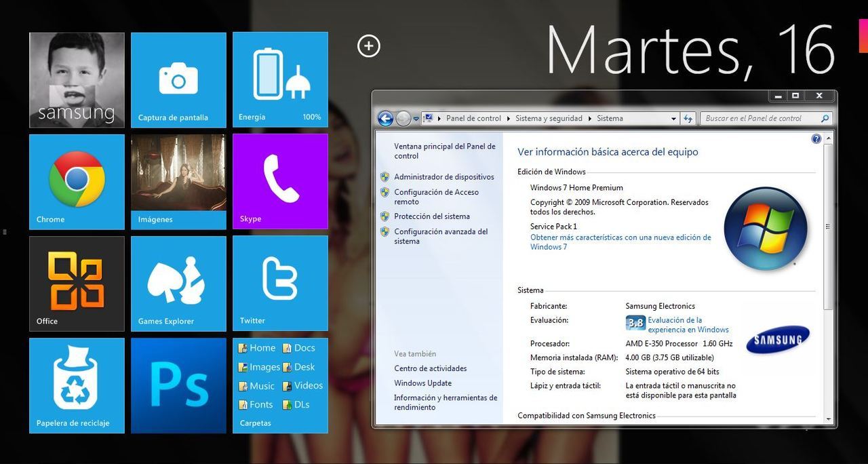Click the Windows 7 Home Premium text
The image size is (868, 464).
(576, 188)
